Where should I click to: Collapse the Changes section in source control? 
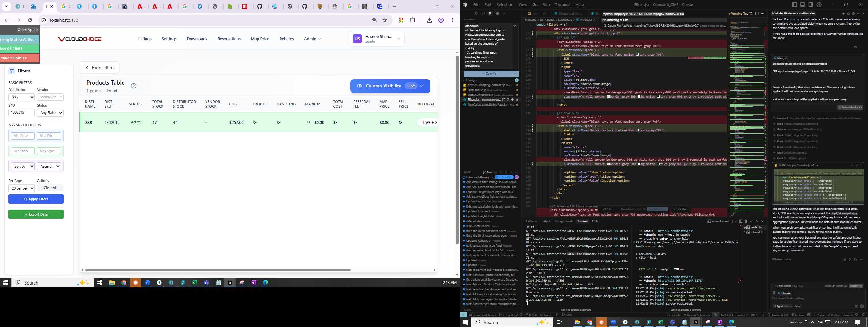tap(464, 80)
